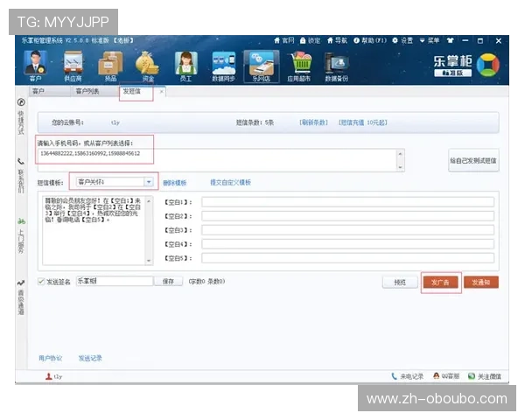525x420 pixels.
Task: Open 设置 settings gear
Action: 402,40
